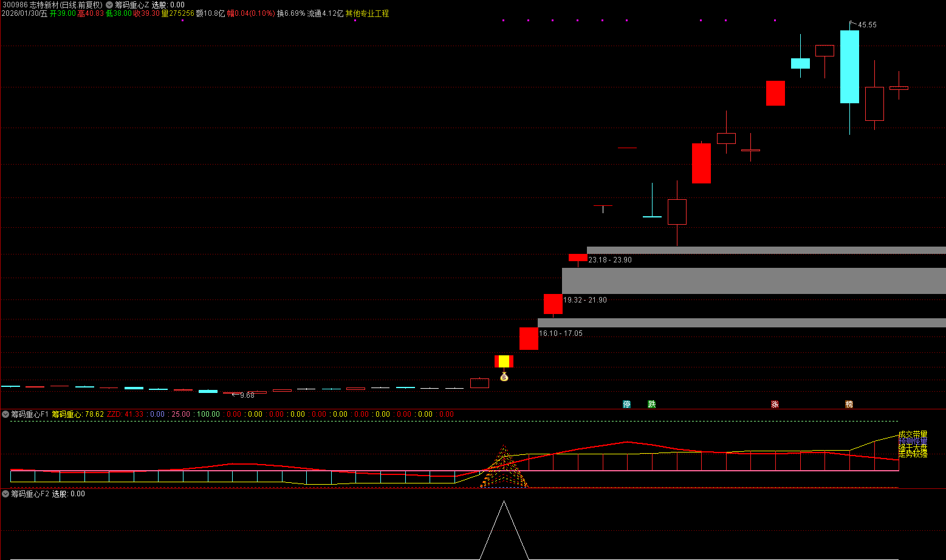Click the ZZD: 41.33 value
The height and width of the screenshot is (560, 946).
(x=125, y=414)
